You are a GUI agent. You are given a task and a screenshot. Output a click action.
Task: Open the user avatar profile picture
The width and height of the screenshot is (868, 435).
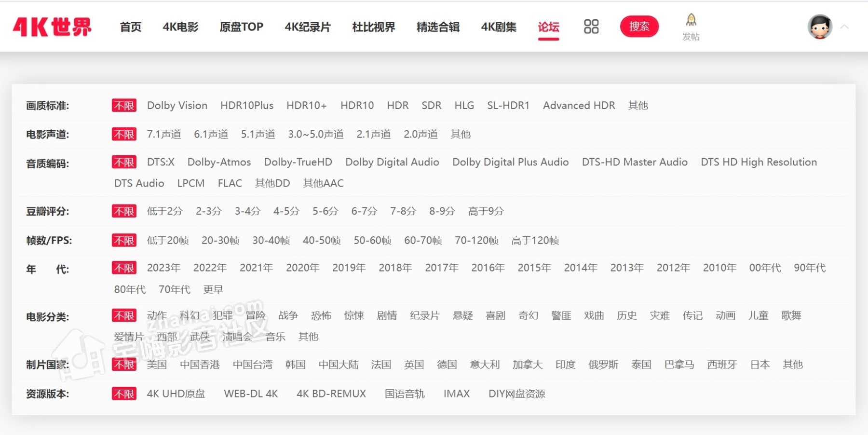(820, 27)
